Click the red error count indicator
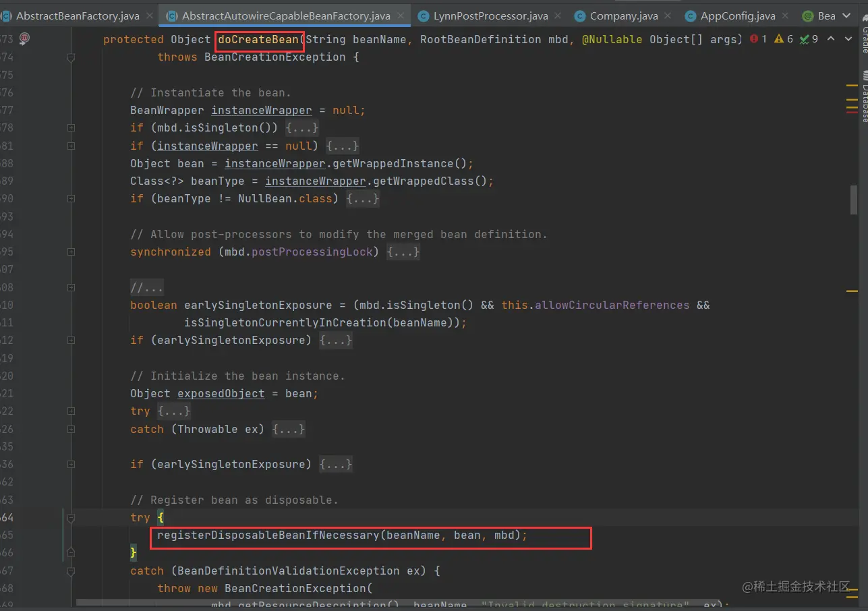 pos(758,39)
